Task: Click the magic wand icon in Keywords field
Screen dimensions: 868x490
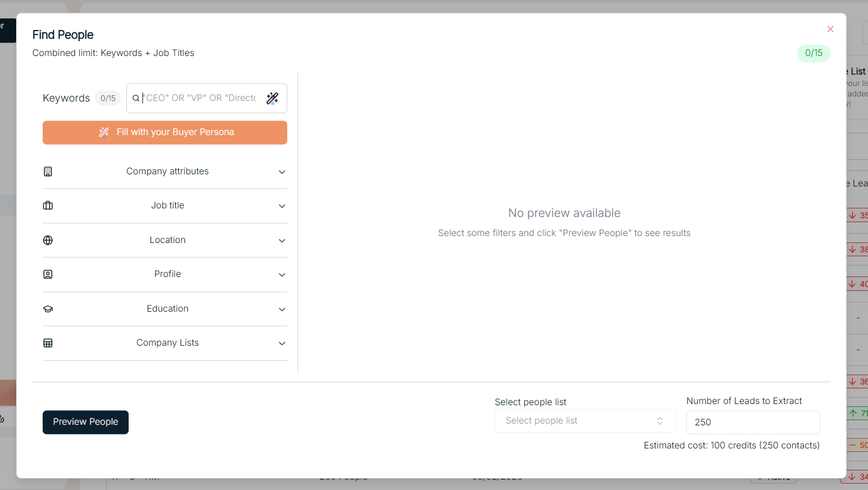Action: [272, 98]
